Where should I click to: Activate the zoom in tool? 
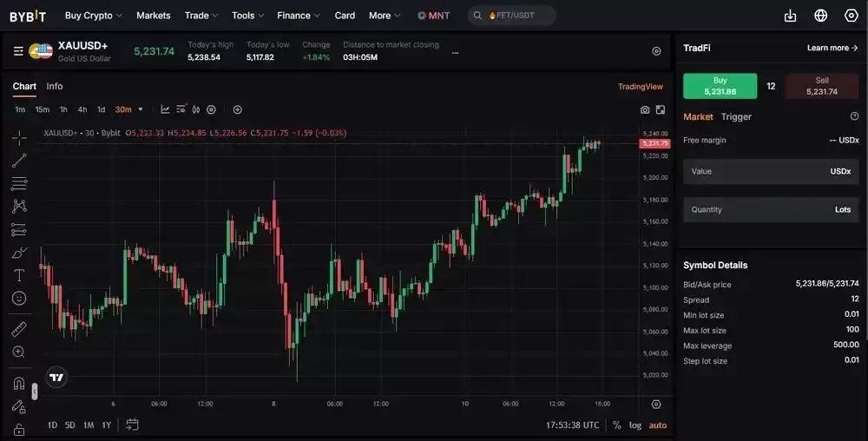point(19,352)
